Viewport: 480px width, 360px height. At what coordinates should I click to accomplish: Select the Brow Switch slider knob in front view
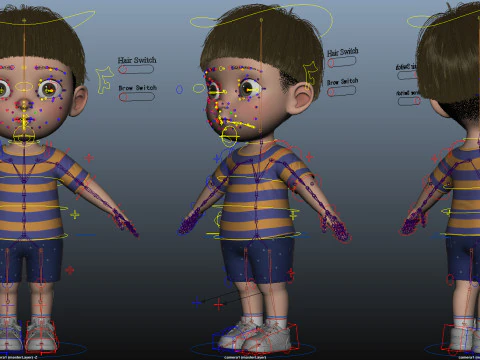pyautogui.click(x=123, y=97)
